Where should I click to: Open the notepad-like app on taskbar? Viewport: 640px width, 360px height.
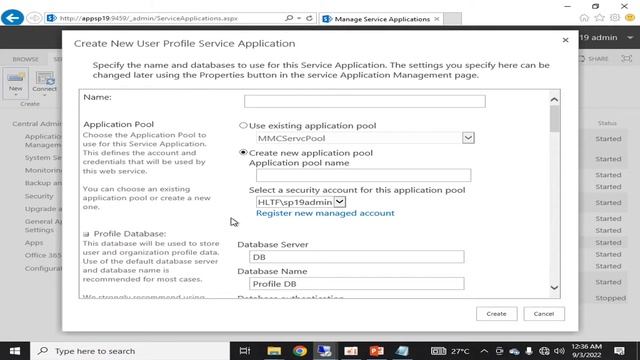click(402, 351)
